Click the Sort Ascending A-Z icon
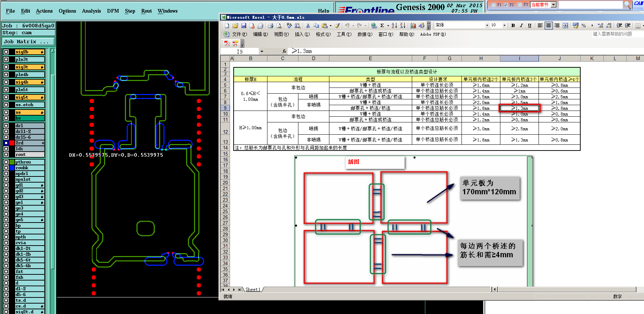Image resolution: width=644 pixels, height=314 pixels. [x=395, y=26]
